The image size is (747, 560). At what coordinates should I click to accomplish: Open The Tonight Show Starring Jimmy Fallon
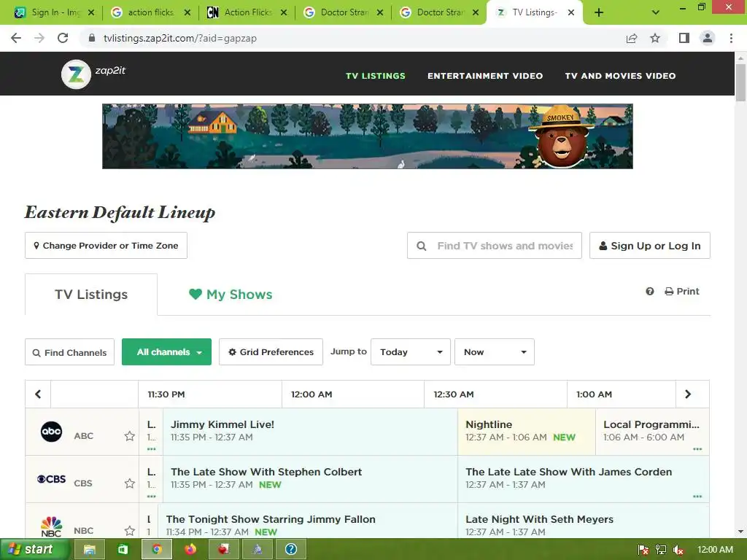coord(308,521)
